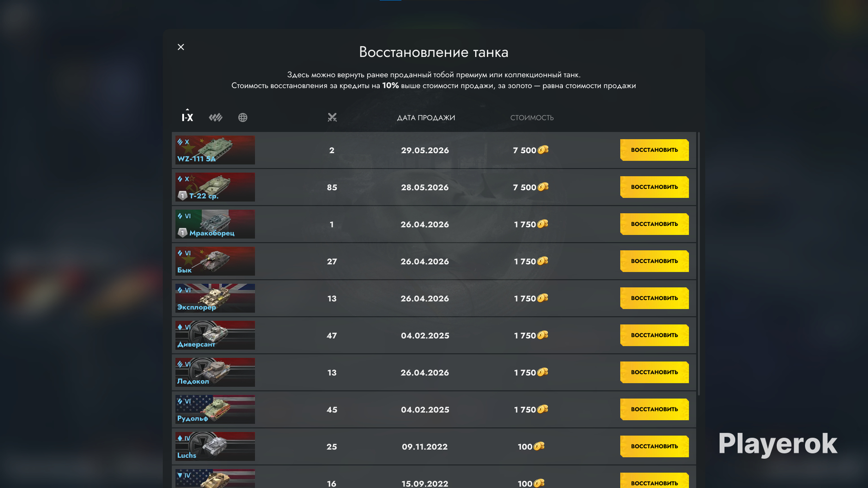Open the Рудольф tank thumbnail
Screen dimensions: 868x488
coord(215,409)
